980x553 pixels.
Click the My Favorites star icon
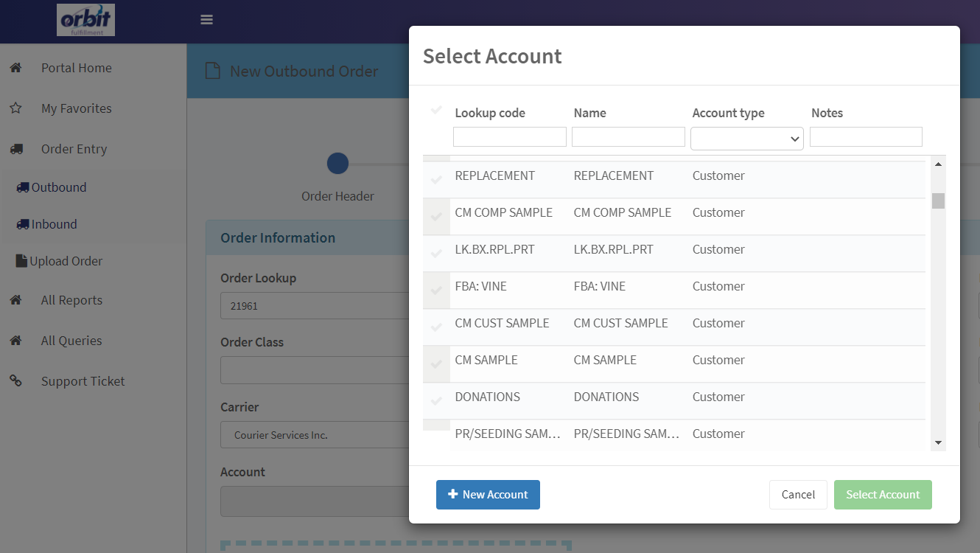[15, 108]
